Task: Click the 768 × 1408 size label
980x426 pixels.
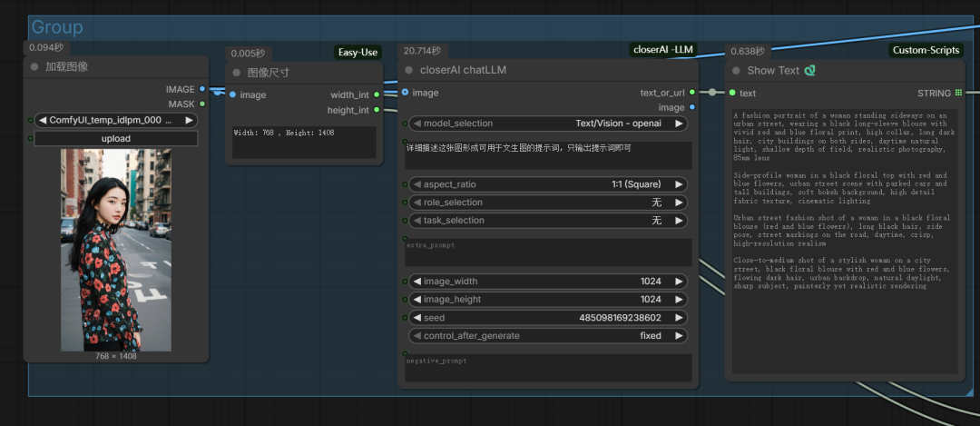Action: coord(115,356)
